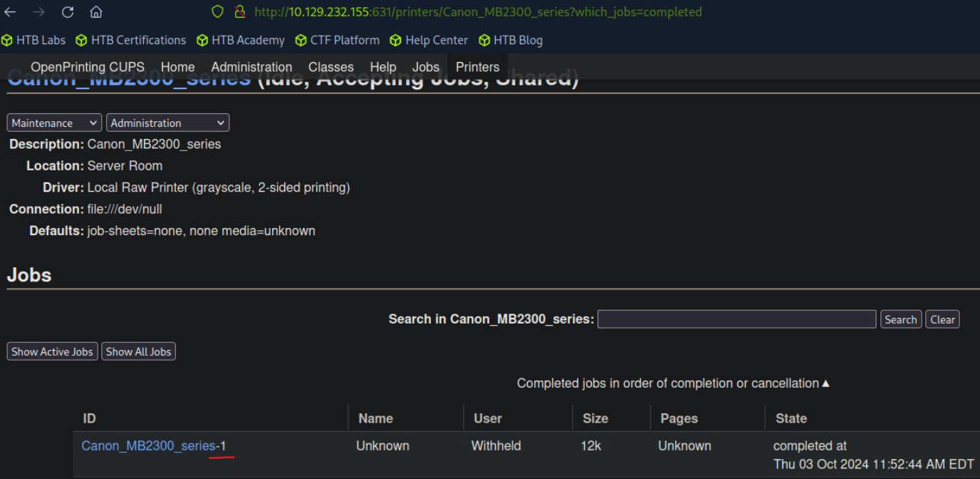980x479 pixels.
Task: Click the '12k' size cell
Action: point(593,446)
